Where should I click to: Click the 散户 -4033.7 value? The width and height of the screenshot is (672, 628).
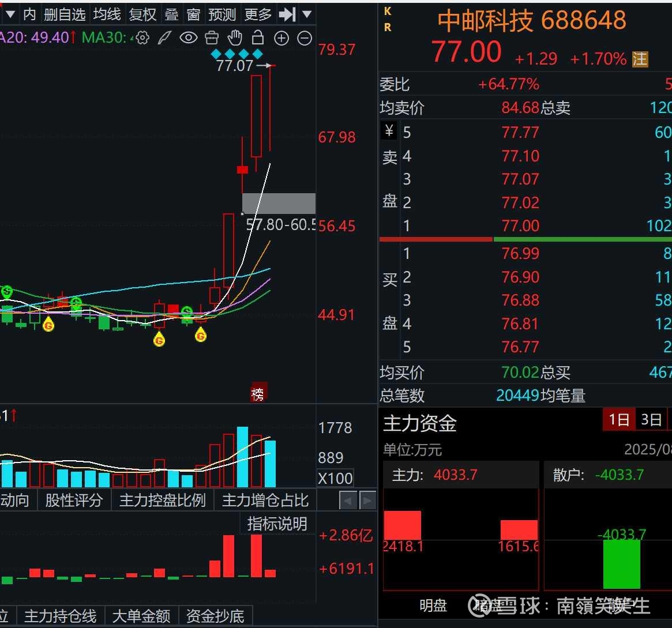620,475
